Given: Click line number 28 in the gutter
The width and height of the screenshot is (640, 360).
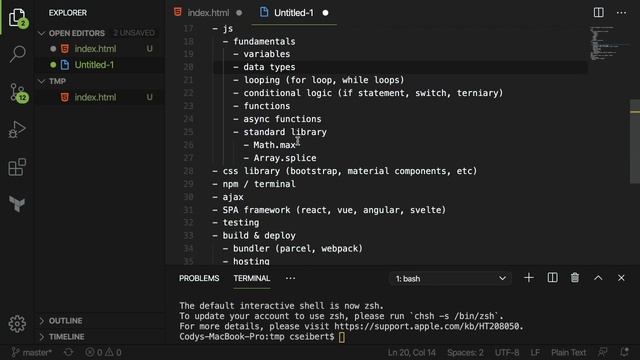Looking at the screenshot, I should [188, 171].
